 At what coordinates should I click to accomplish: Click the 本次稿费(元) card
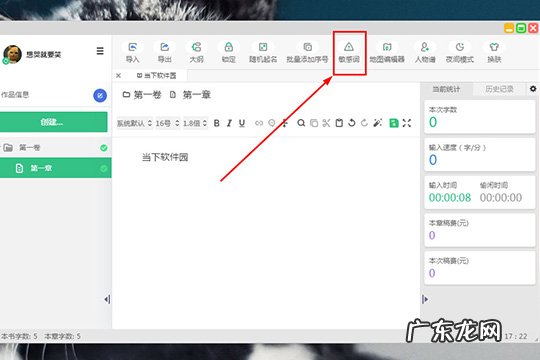coord(480,268)
